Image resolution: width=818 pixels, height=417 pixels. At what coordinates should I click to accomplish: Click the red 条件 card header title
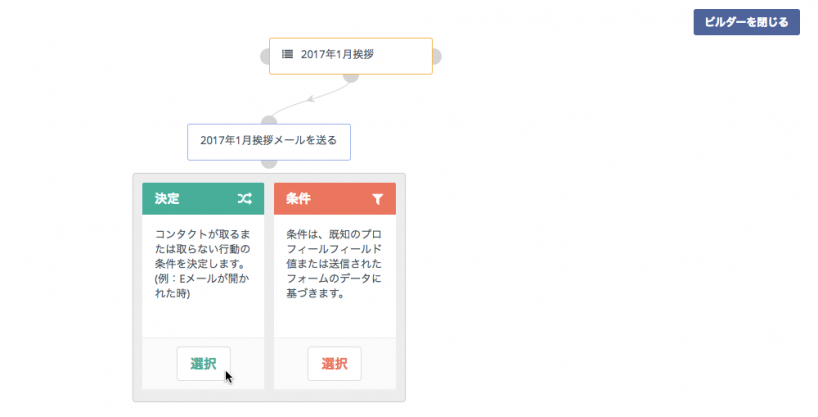pyautogui.click(x=298, y=199)
